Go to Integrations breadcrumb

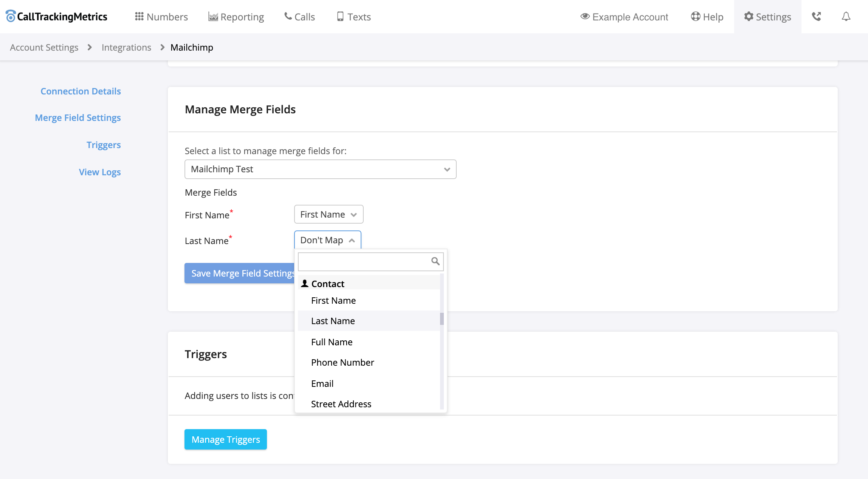[x=126, y=47]
